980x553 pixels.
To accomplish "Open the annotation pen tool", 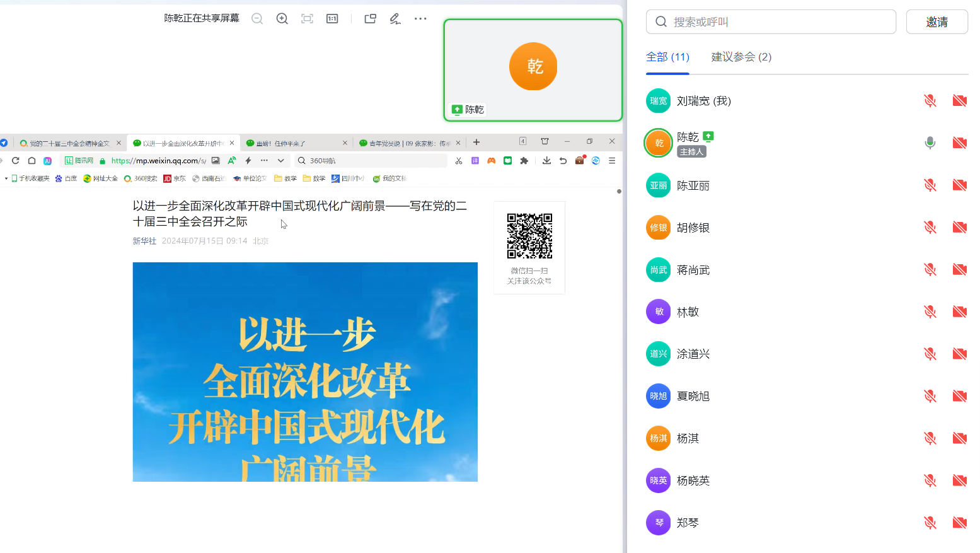I will [395, 19].
